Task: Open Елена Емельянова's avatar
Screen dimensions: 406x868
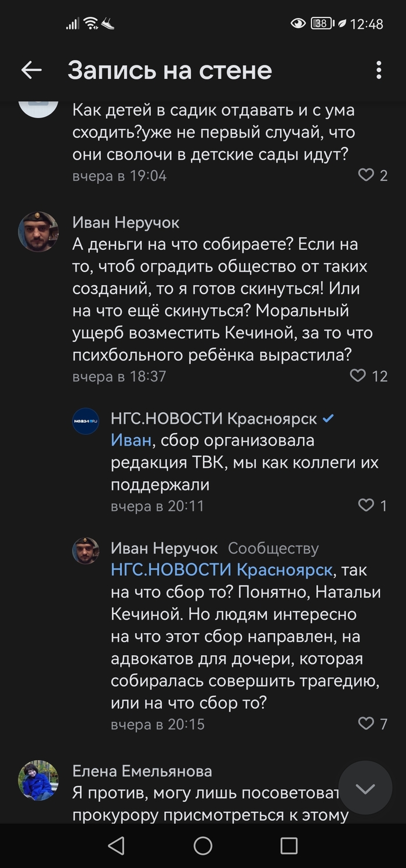Action: point(38,780)
